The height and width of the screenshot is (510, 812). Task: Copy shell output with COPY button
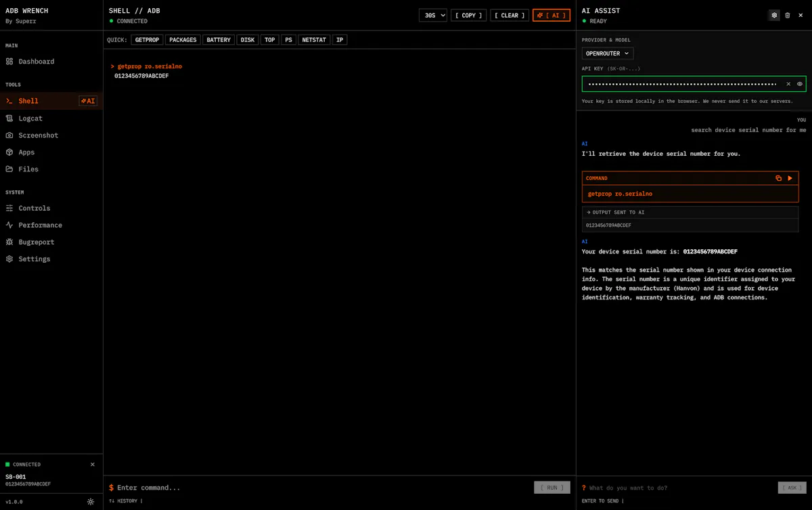(x=469, y=15)
